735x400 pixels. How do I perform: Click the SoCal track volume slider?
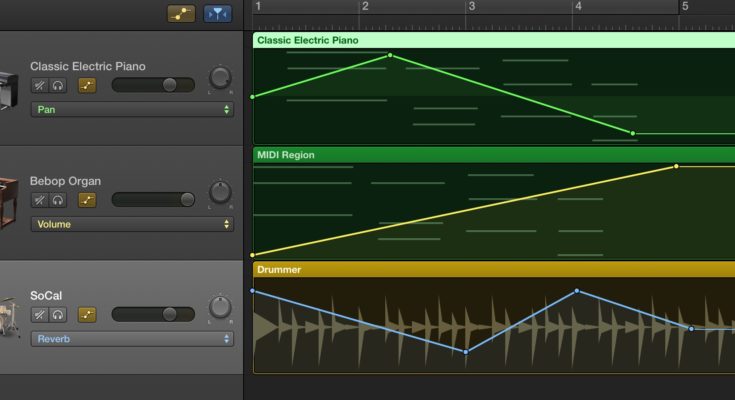[153, 314]
